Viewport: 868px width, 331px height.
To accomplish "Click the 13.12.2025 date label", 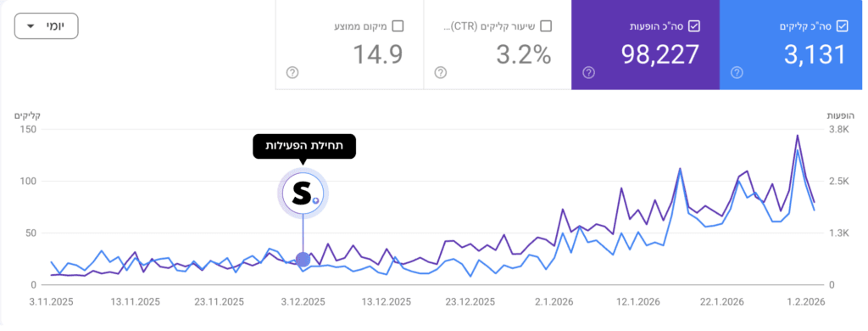I will 387,302.
